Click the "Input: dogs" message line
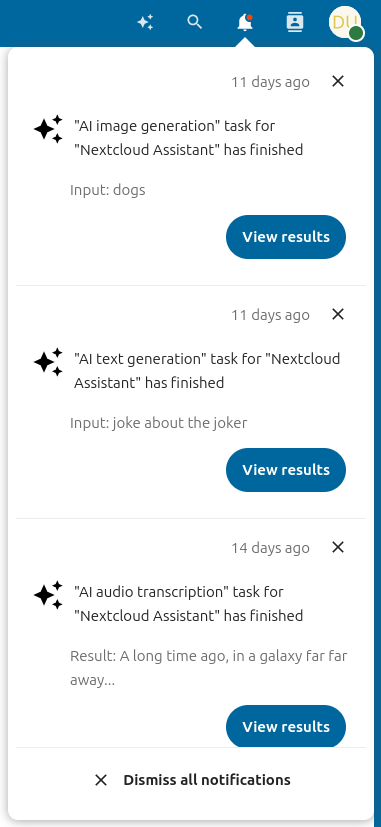 tap(108, 190)
